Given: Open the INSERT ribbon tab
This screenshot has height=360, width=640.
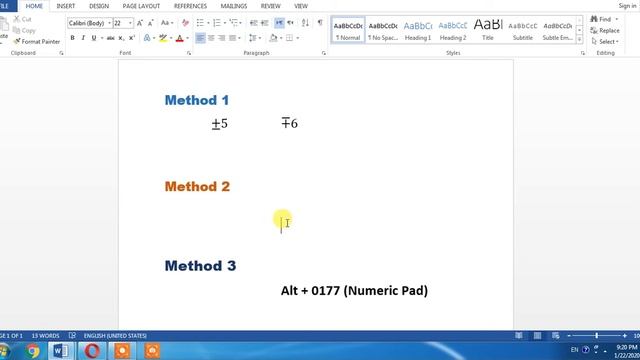Looking at the screenshot, I should pos(66,6).
